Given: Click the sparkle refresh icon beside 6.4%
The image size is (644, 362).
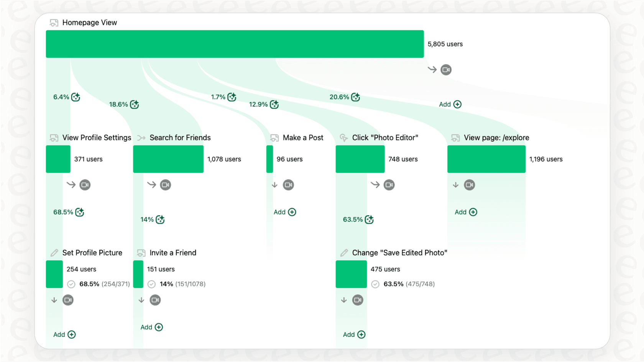Looking at the screenshot, I should [76, 97].
